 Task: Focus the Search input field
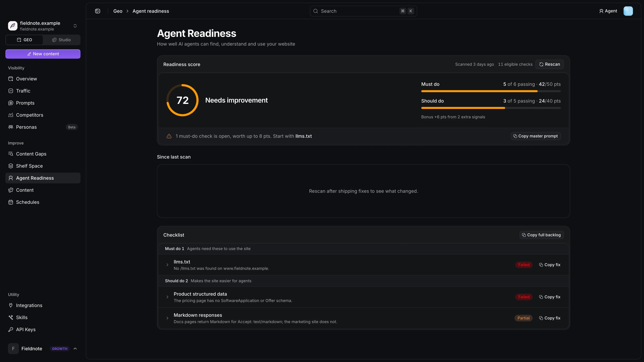(363, 11)
